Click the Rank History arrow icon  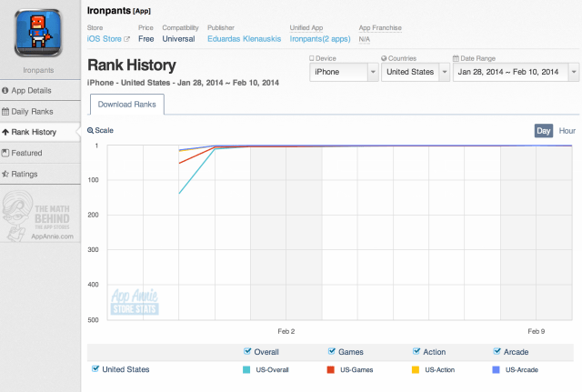[x=6, y=133]
